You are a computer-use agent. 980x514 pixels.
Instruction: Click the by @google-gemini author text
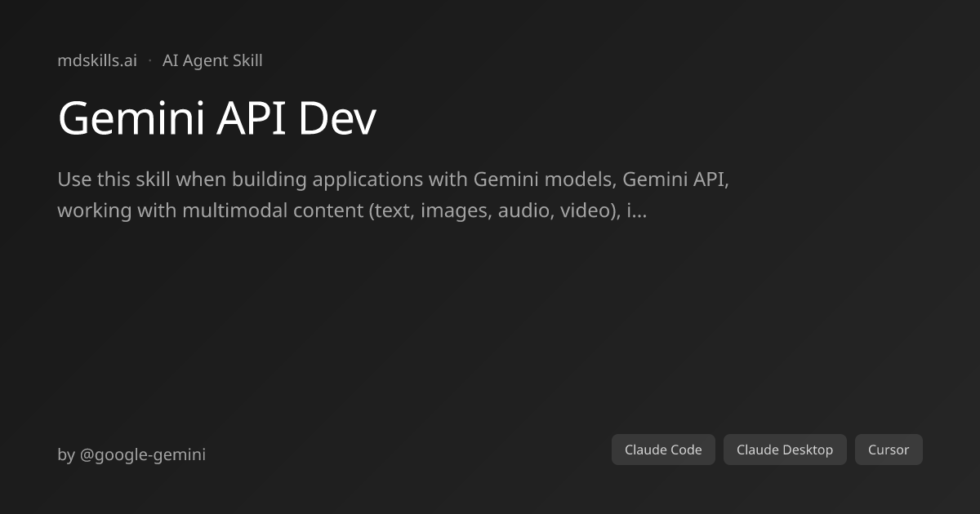tap(131, 454)
